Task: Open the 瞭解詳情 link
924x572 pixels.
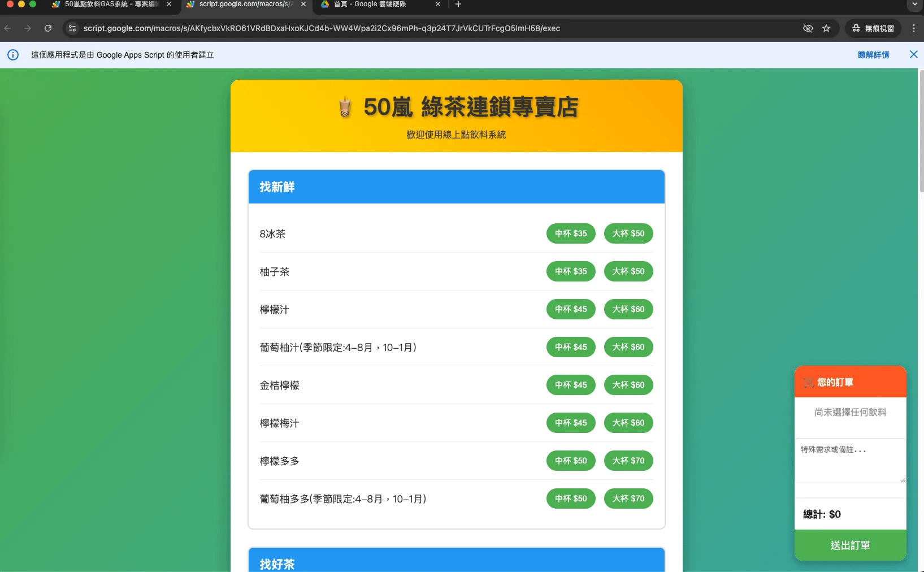Action: point(873,55)
